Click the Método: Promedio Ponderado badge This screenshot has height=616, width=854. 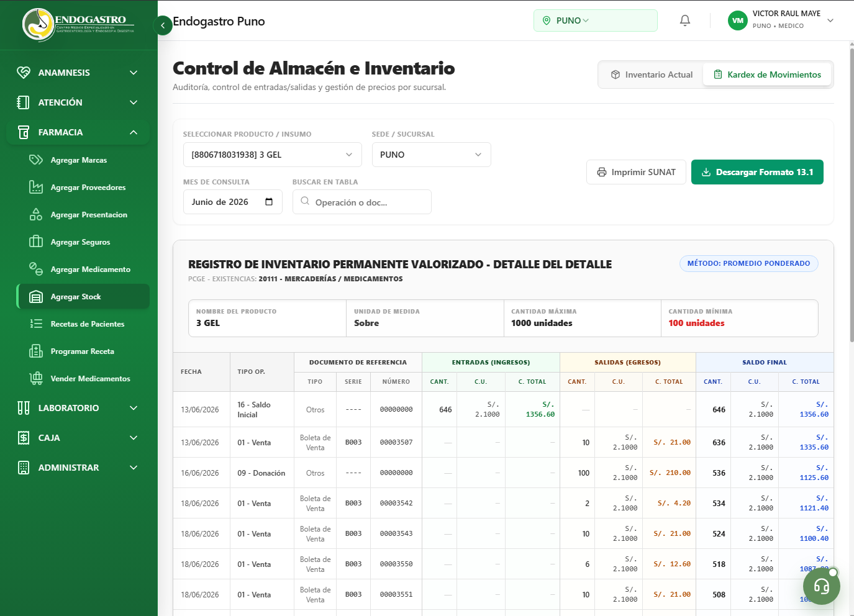748,263
